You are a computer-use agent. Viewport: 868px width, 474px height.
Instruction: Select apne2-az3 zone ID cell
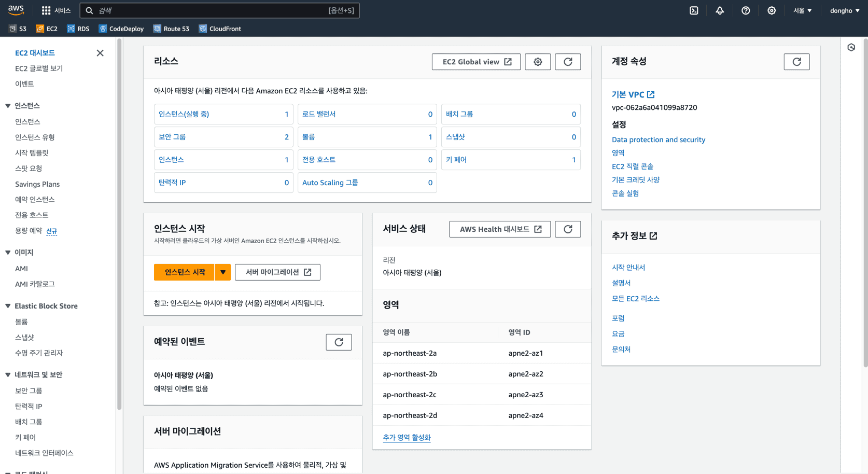click(526, 395)
